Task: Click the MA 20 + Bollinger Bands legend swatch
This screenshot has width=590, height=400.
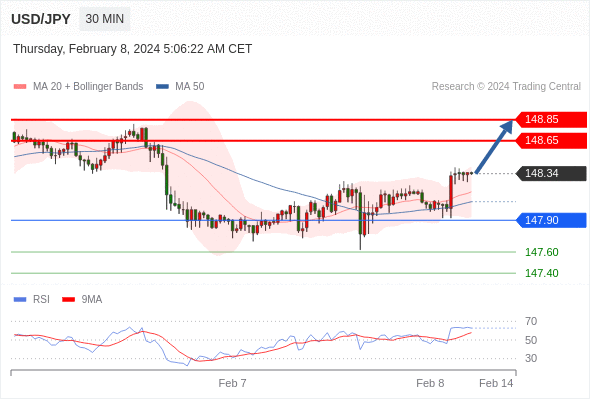Action: tap(20, 87)
